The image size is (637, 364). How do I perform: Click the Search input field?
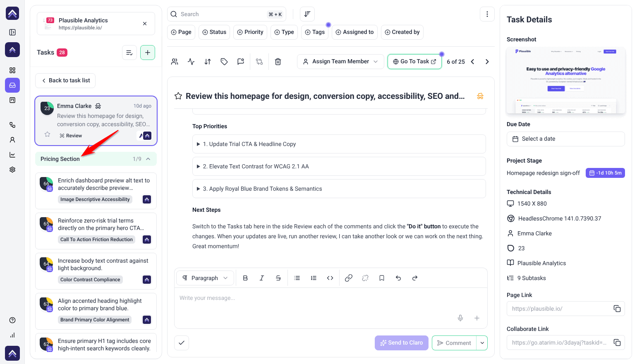(227, 14)
